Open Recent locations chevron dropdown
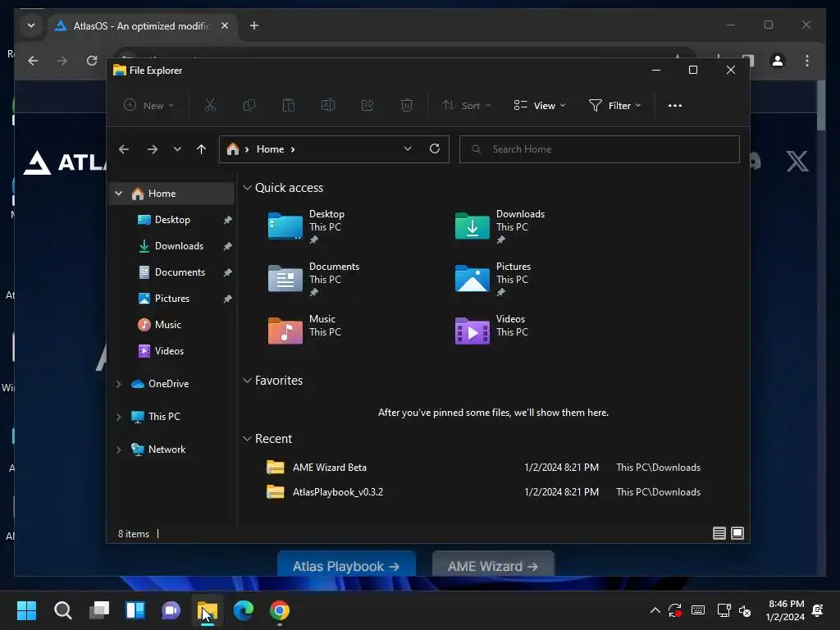 (x=177, y=149)
